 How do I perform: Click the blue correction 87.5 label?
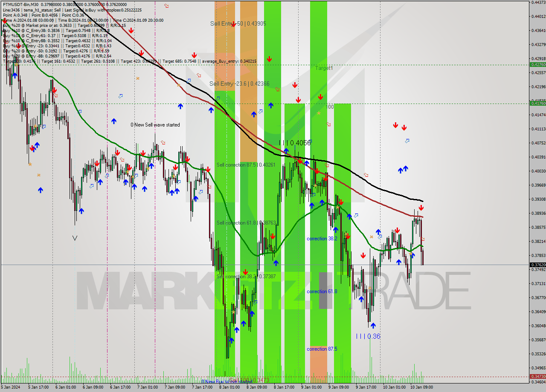tap(322, 349)
